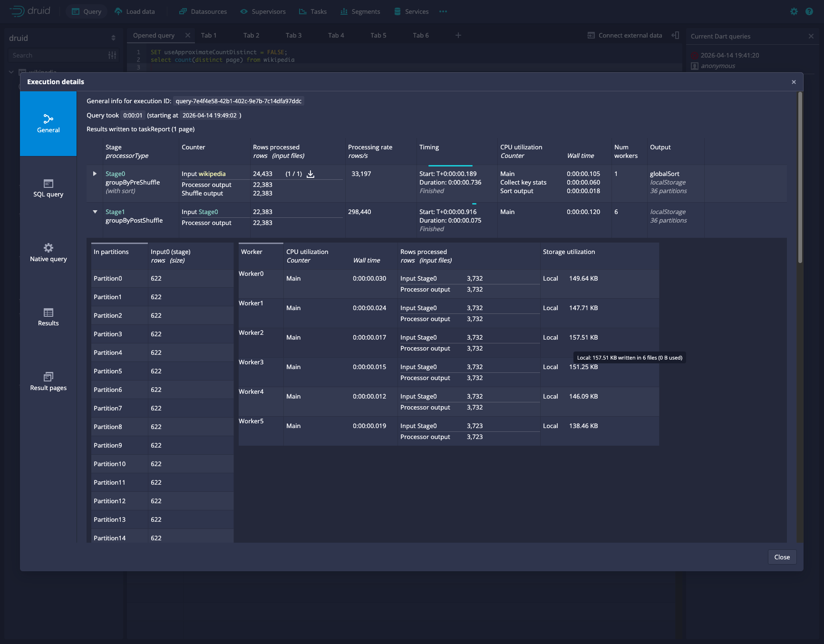Image resolution: width=824 pixels, height=644 pixels.
Task: Switch to Tab 3
Action: pos(294,35)
